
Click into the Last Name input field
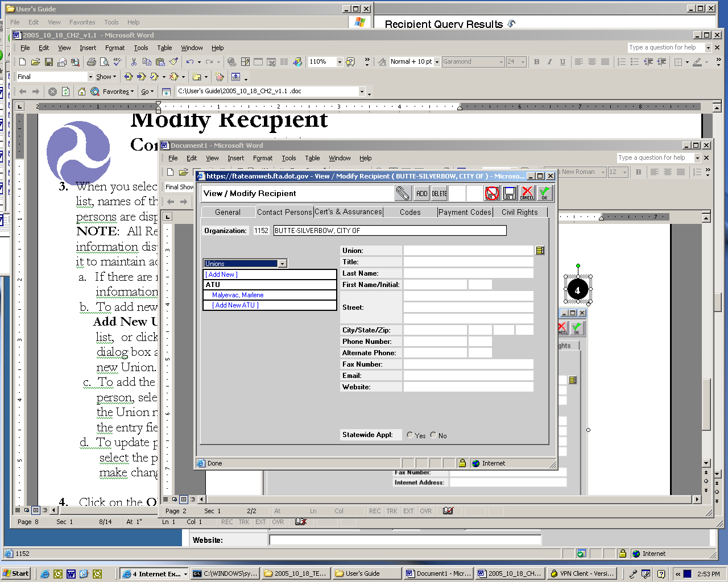point(468,273)
